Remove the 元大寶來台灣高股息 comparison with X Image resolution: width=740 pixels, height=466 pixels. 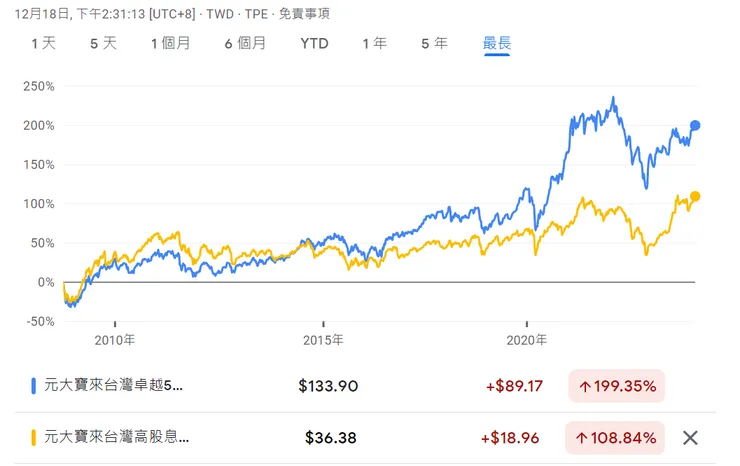(689, 437)
